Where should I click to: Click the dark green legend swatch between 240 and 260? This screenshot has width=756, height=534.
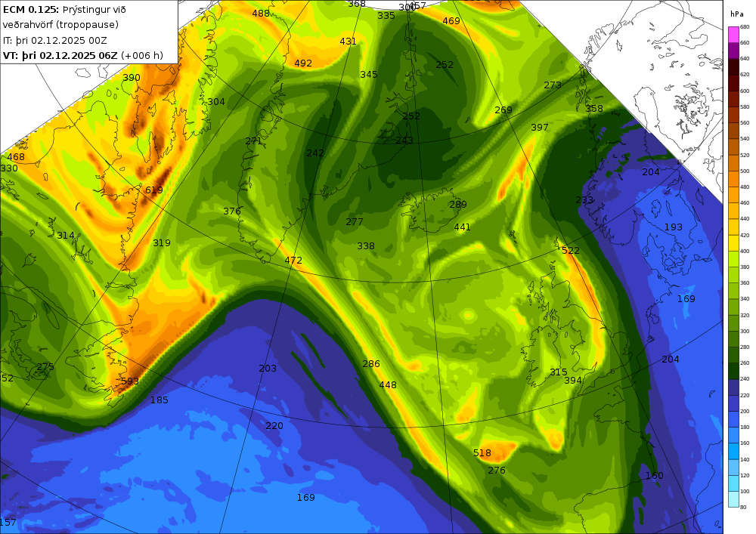click(733, 372)
